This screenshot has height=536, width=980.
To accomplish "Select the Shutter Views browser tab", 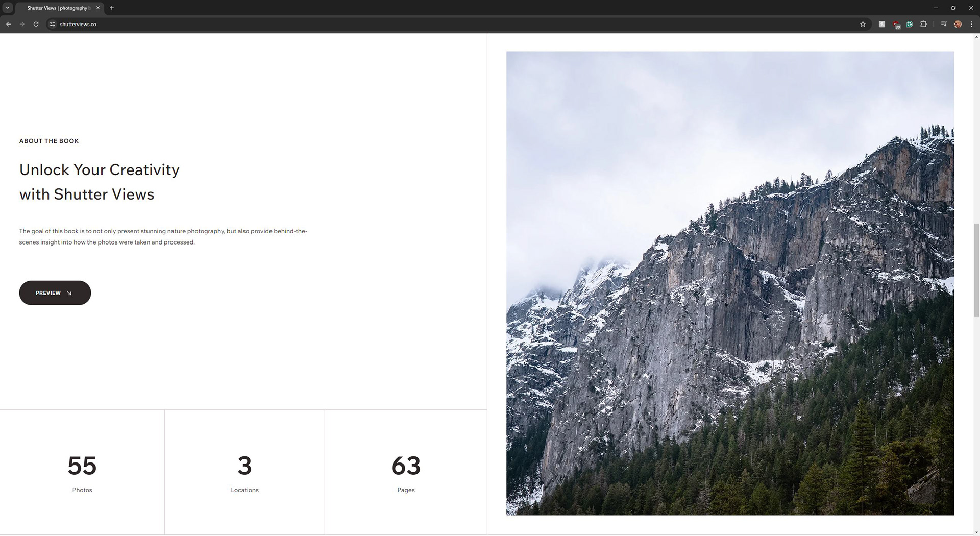I will point(58,8).
